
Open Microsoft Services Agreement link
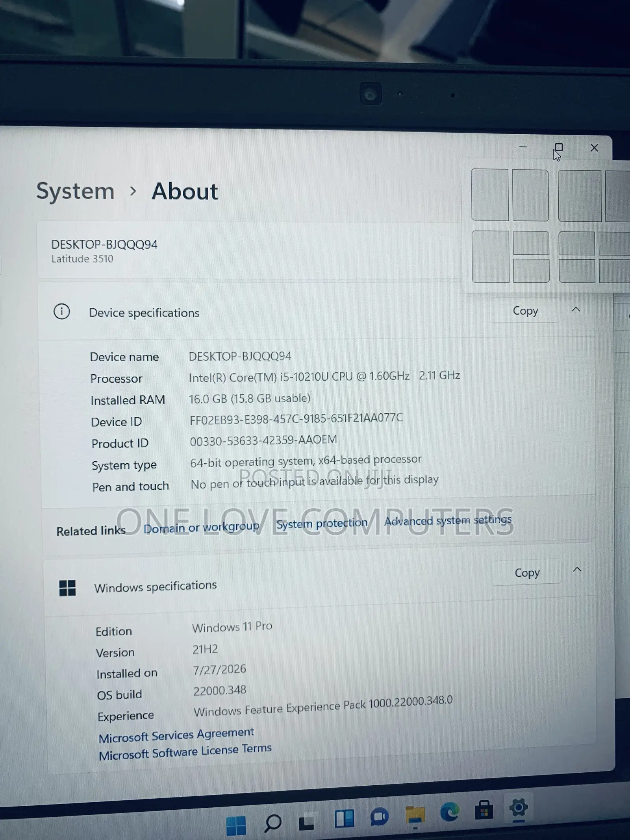(176, 735)
